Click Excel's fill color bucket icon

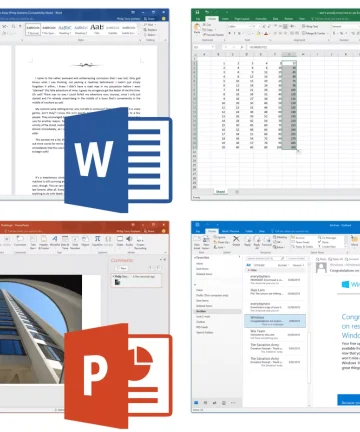pos(258,33)
